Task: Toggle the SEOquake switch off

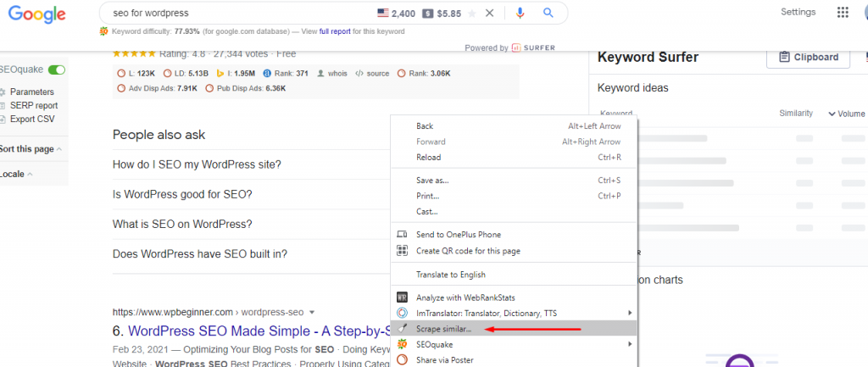Action: point(57,70)
